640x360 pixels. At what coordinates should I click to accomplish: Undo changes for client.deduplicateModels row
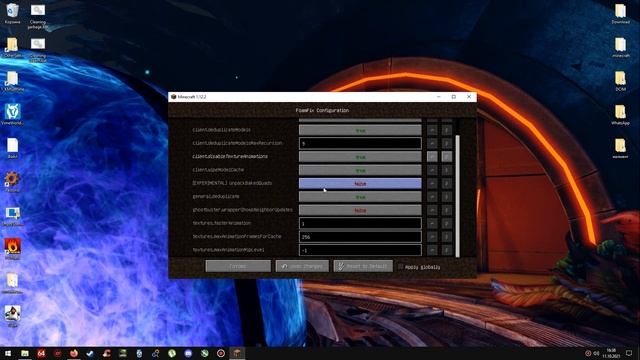click(432, 130)
